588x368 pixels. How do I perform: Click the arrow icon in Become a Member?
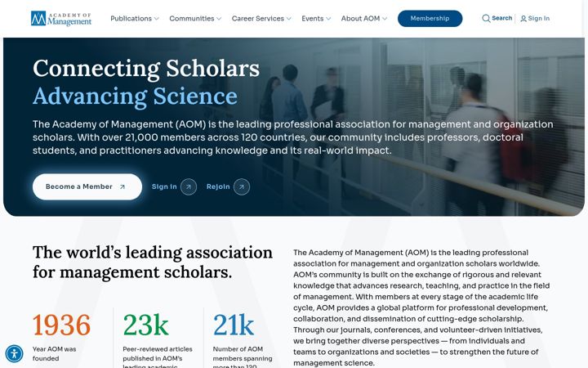pyautogui.click(x=122, y=186)
